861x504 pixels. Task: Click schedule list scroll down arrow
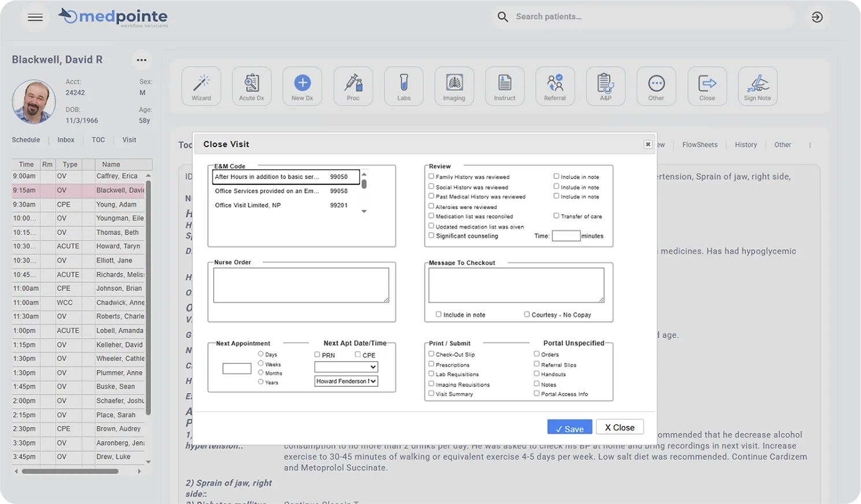pos(149,462)
